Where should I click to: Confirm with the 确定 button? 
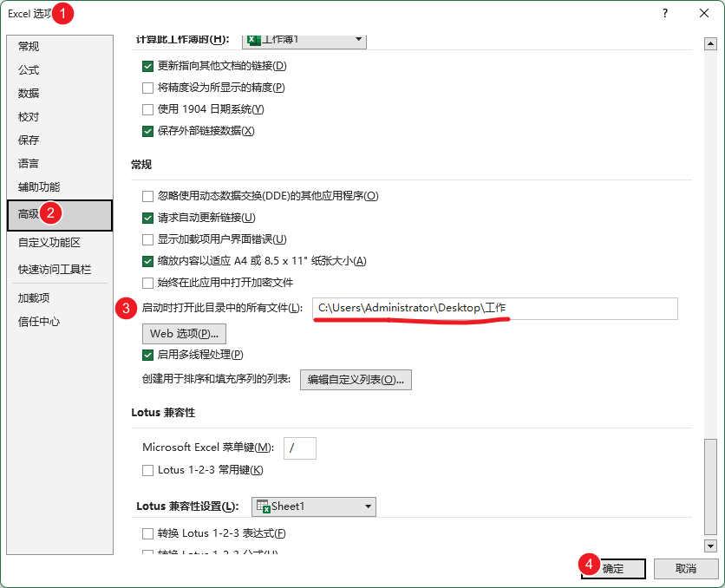point(613,569)
